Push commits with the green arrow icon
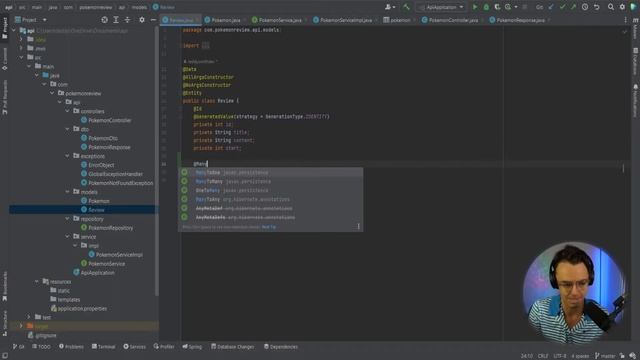The width and height of the screenshot is (640, 360). pos(573,7)
